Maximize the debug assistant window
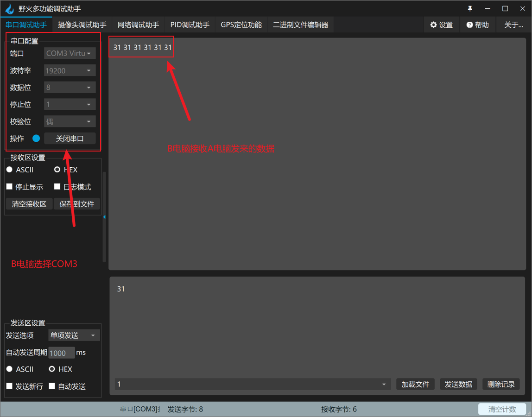 click(505, 8)
